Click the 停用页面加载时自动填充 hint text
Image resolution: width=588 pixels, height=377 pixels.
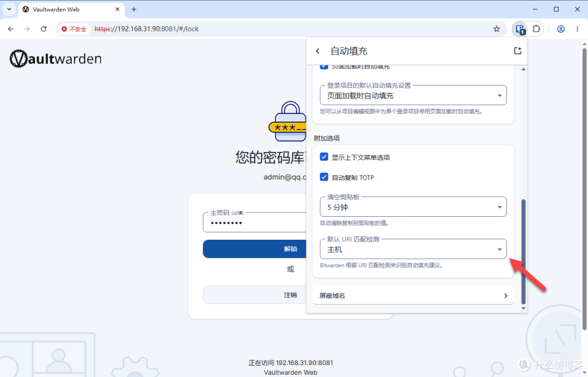pyautogui.click(x=402, y=112)
